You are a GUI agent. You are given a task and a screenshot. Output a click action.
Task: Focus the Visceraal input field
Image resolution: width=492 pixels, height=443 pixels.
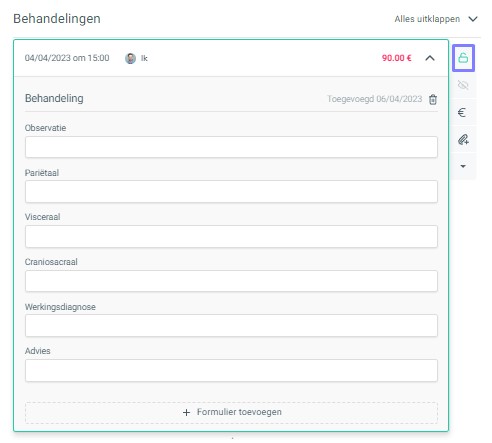(231, 236)
